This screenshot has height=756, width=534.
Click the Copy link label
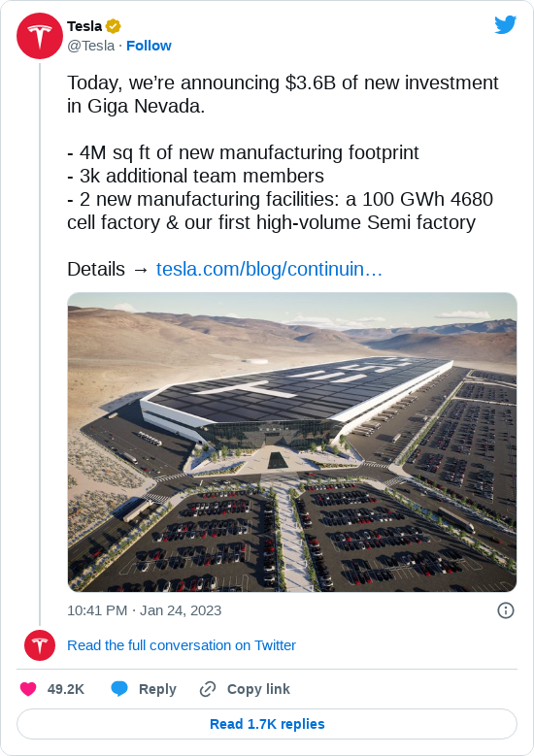(258, 689)
